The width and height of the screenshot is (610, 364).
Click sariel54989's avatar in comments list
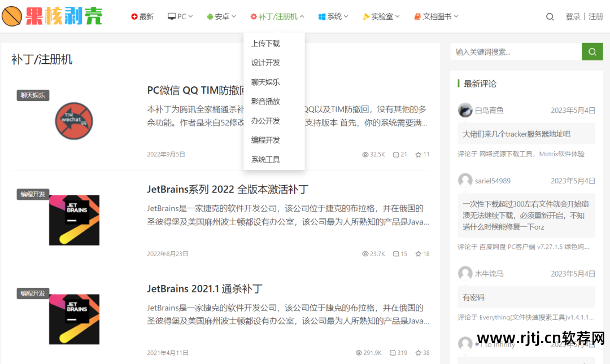(x=464, y=180)
